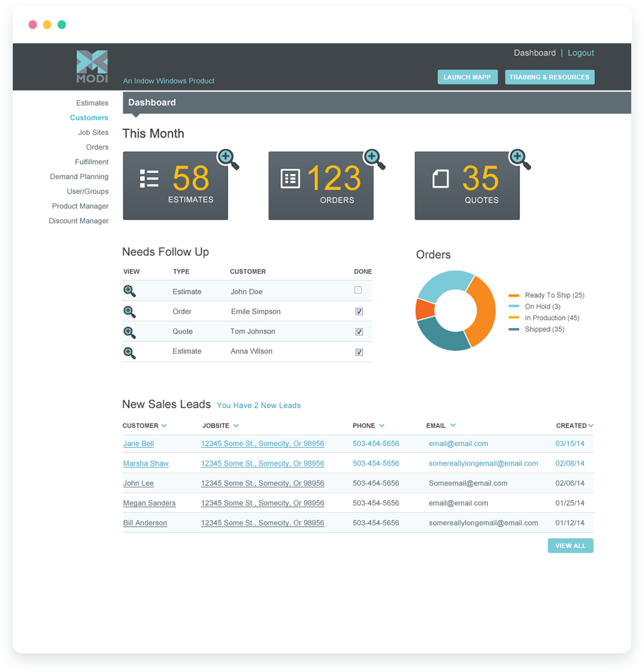The width and height of the screenshot is (644, 672).
Task: Mark John Doe follow-up as done
Action: (x=358, y=290)
